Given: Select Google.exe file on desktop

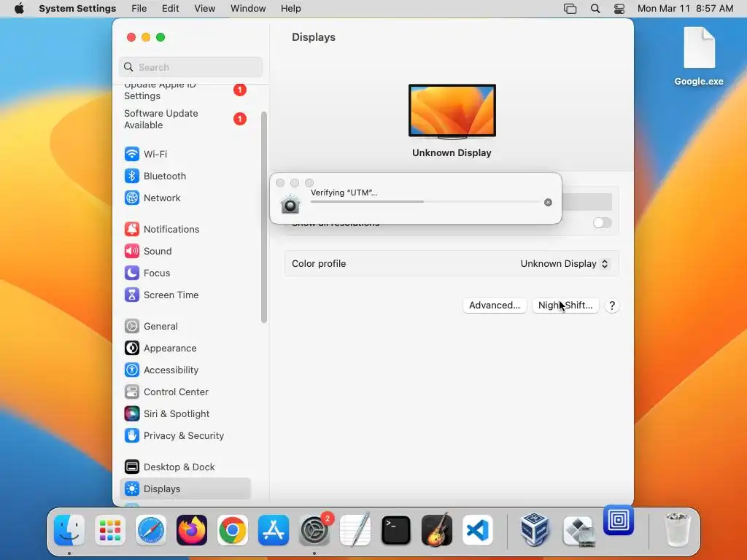Looking at the screenshot, I should [699, 56].
